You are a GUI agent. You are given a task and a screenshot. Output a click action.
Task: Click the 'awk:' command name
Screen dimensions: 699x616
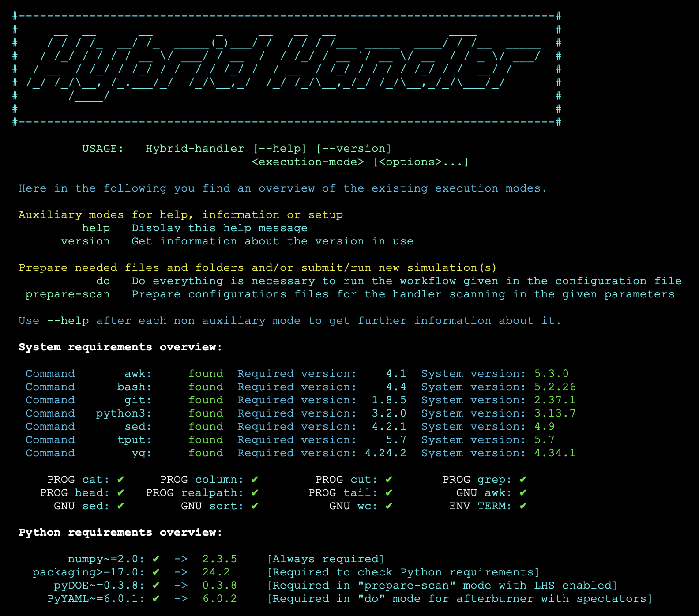tap(138, 374)
